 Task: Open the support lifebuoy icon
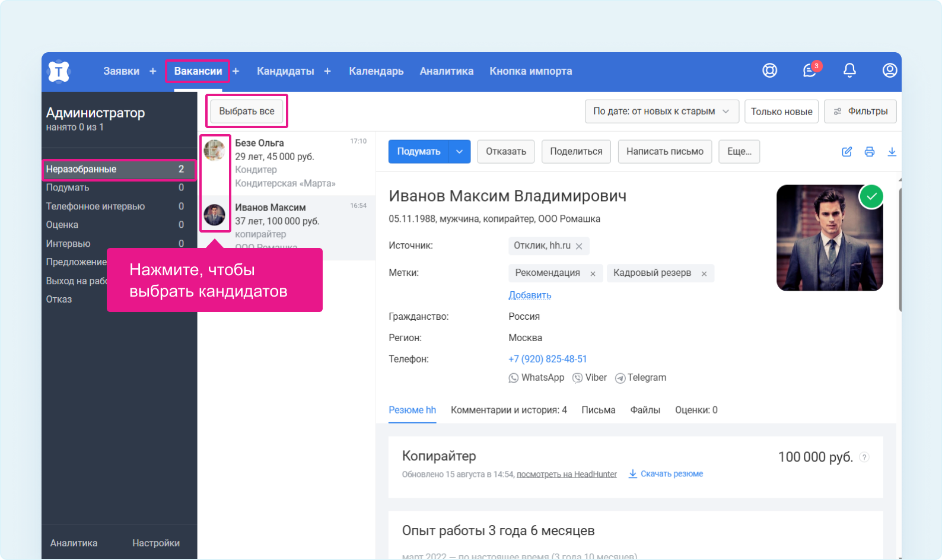769,71
